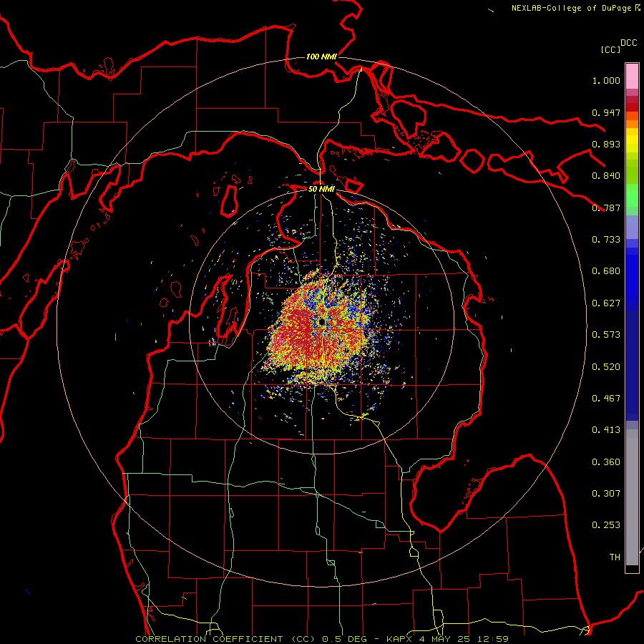Image resolution: width=644 pixels, height=644 pixels.
Task: Click the 0.573 color scale value
Action: tap(606, 335)
